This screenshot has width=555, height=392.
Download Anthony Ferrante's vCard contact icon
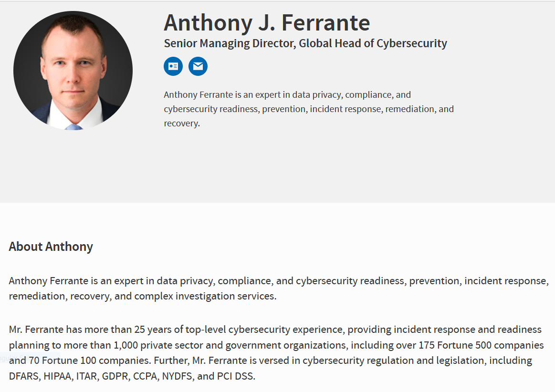(173, 66)
